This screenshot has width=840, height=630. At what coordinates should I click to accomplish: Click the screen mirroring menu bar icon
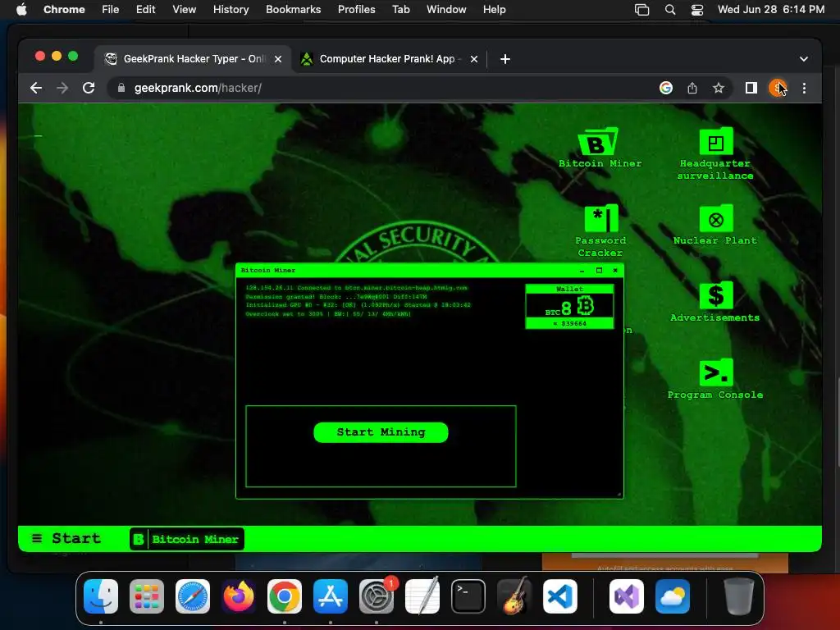coord(641,10)
